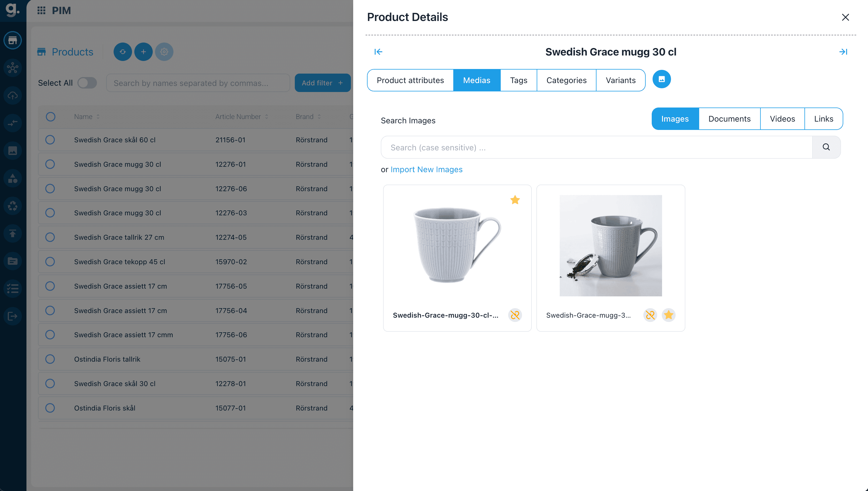Sort by the Brand column arrows
Image resolution: width=868 pixels, height=491 pixels.
pos(319,117)
